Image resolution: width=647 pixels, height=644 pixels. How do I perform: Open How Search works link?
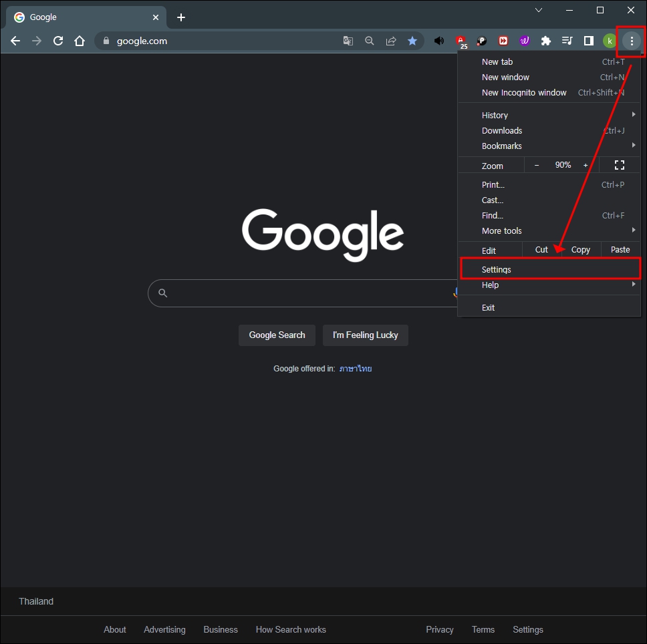tap(291, 629)
